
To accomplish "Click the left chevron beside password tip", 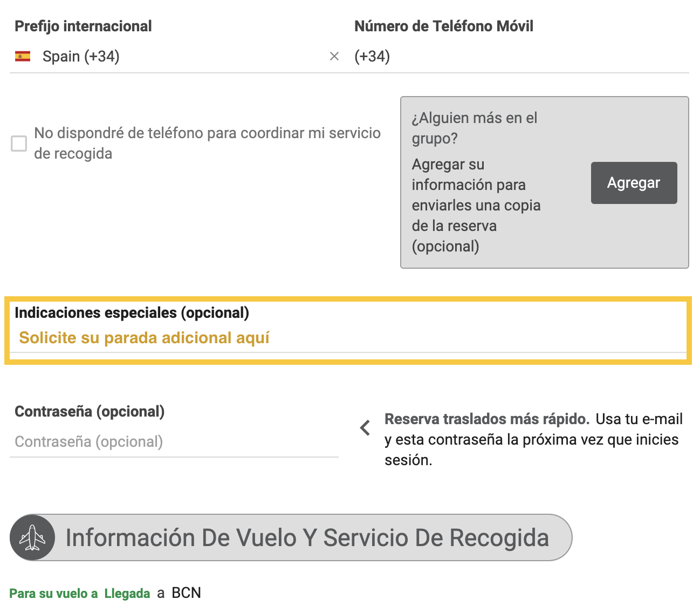I will (365, 428).
